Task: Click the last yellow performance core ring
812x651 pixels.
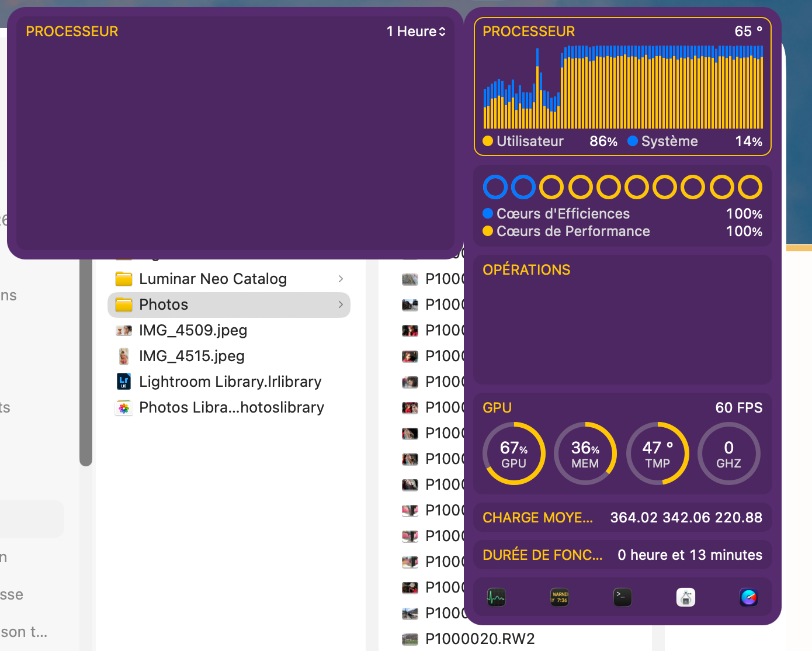Action: [x=749, y=187]
